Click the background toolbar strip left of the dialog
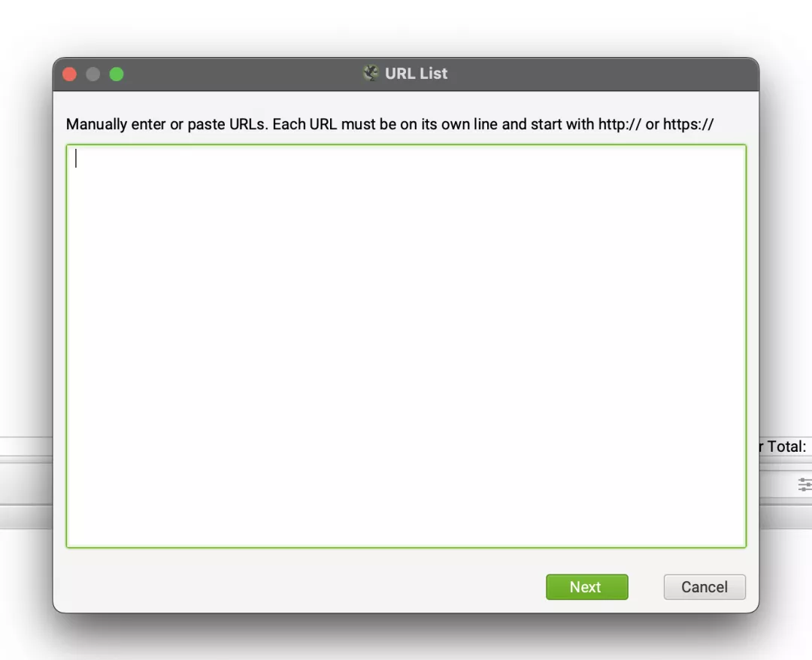The image size is (812, 660). (26, 484)
